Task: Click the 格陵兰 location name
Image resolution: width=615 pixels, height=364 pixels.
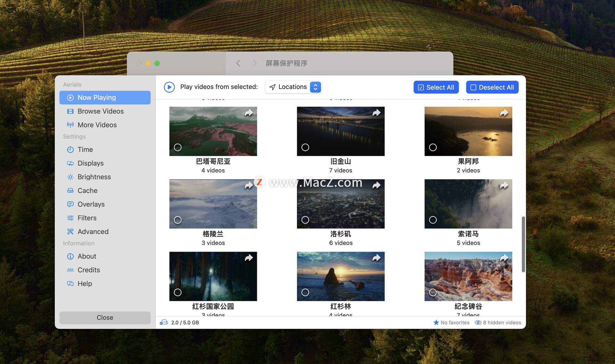Action: 213,234
